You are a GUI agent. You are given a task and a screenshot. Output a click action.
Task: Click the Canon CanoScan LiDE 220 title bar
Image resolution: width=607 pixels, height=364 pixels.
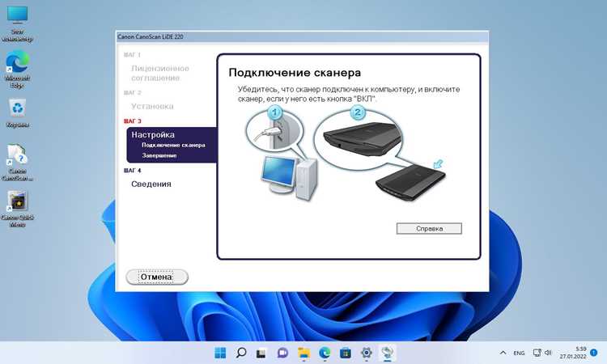tap(302, 36)
